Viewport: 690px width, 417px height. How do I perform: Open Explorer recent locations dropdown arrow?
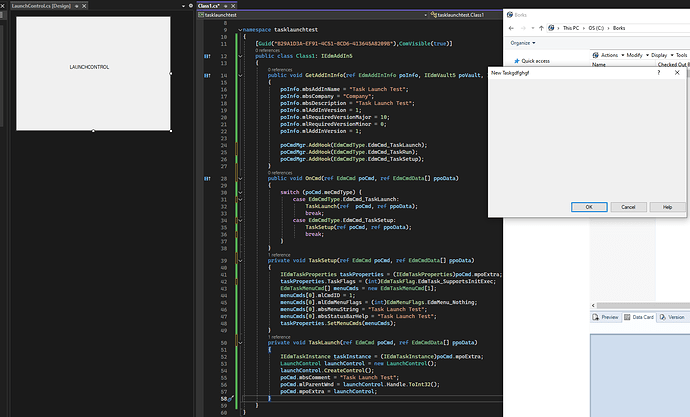click(x=532, y=28)
